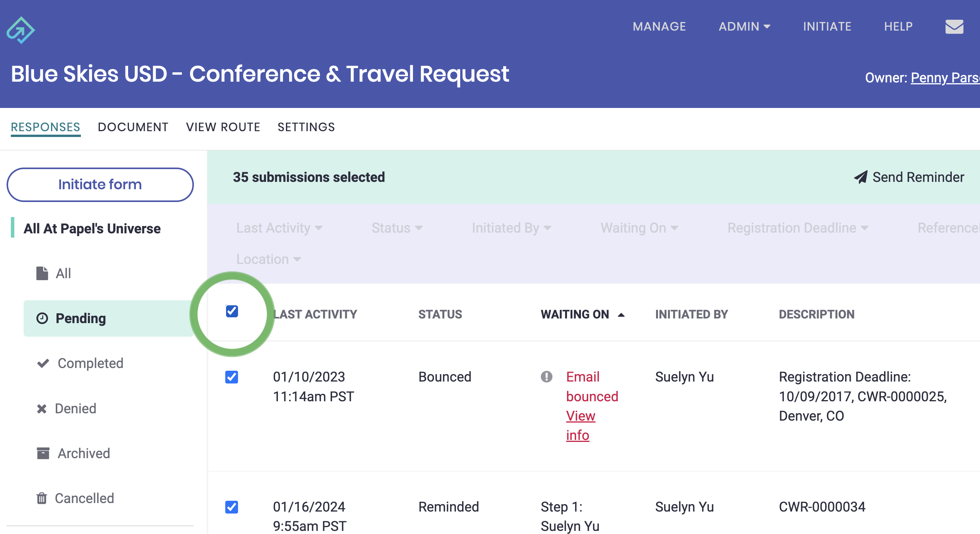Click the Completed checkmark icon
This screenshot has width=980, height=534.
(43, 363)
